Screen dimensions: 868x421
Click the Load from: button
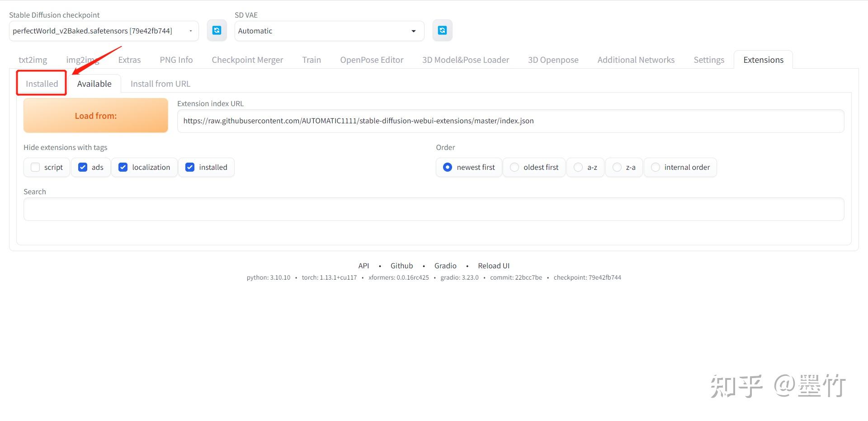coord(95,115)
